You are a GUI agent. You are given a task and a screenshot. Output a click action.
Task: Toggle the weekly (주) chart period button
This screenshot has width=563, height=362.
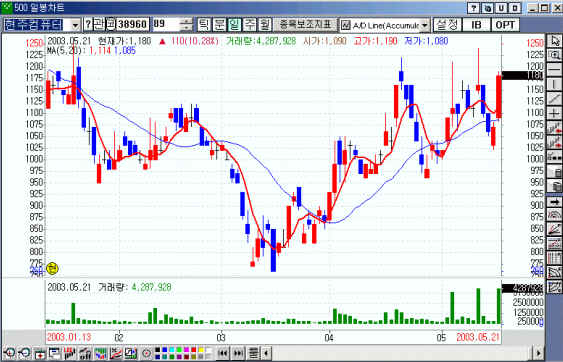(x=250, y=24)
